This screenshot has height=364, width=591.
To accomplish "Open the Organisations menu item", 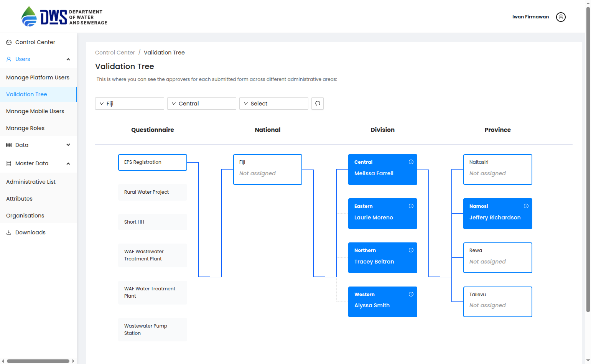I will [x=38, y=216].
